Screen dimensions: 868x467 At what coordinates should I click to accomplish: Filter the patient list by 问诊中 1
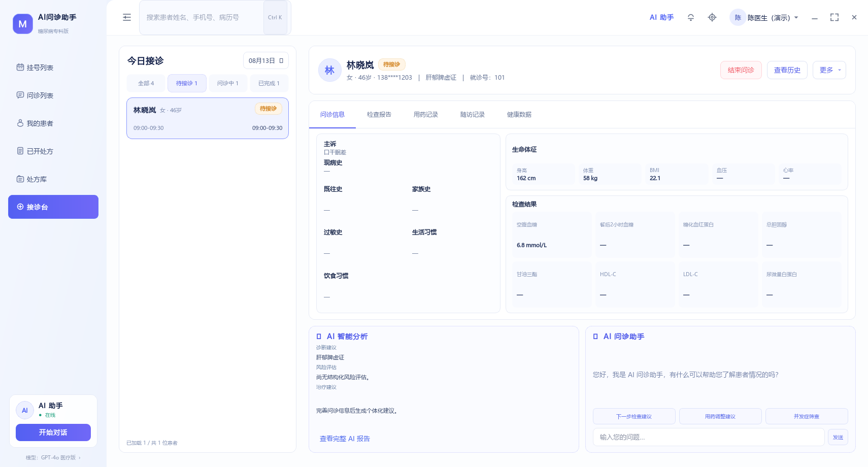coord(228,83)
